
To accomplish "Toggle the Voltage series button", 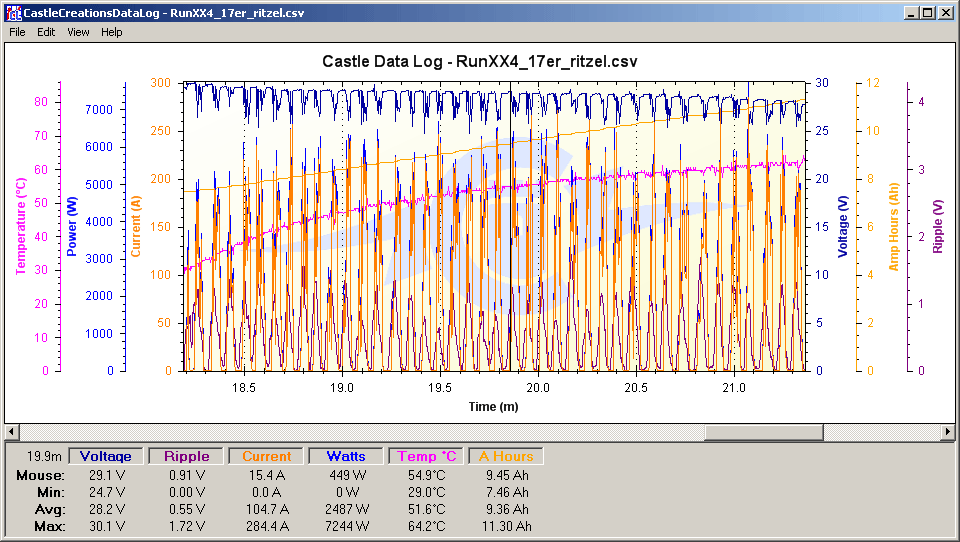I will click(x=105, y=456).
